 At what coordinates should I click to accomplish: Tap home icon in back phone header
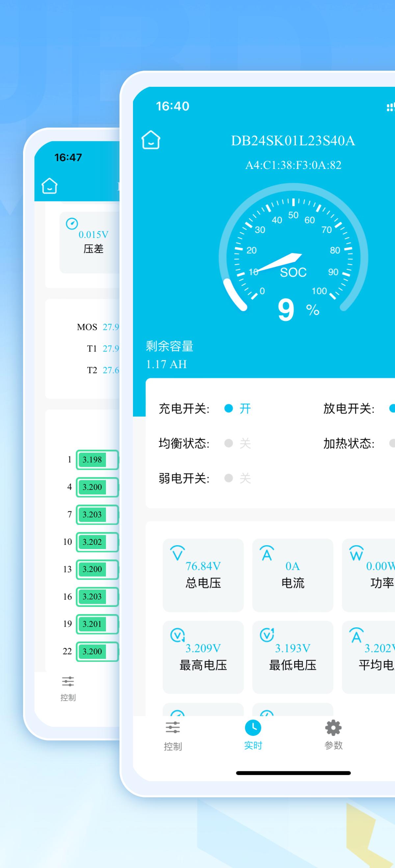[x=50, y=185]
